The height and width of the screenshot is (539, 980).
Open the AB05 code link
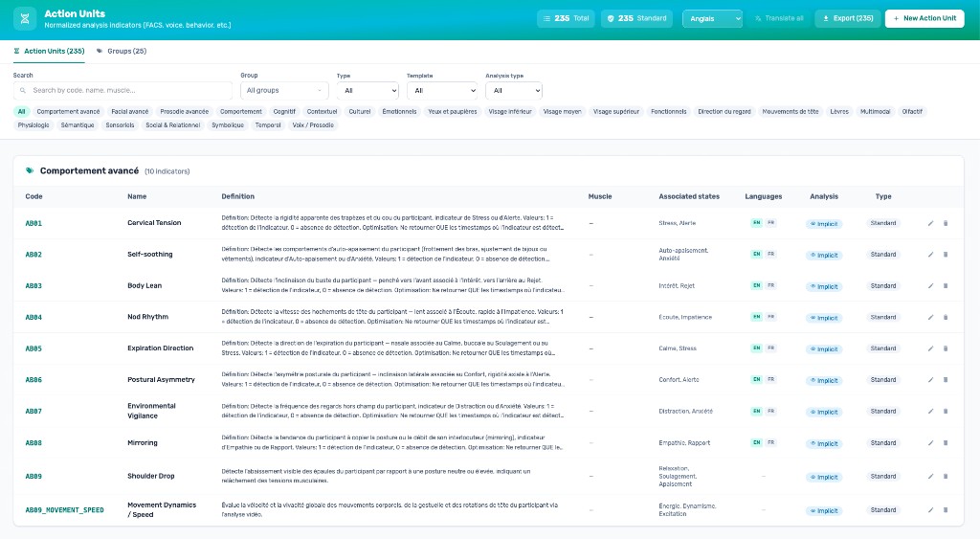(33, 348)
